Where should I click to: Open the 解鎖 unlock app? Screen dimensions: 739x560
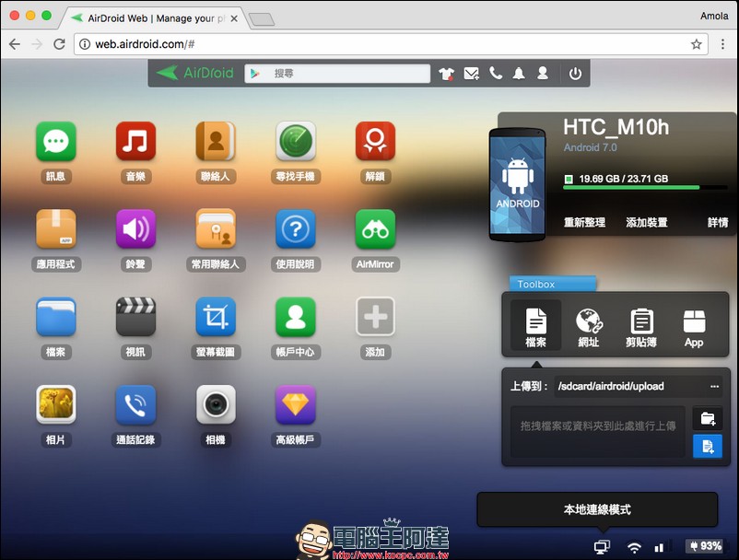point(375,141)
